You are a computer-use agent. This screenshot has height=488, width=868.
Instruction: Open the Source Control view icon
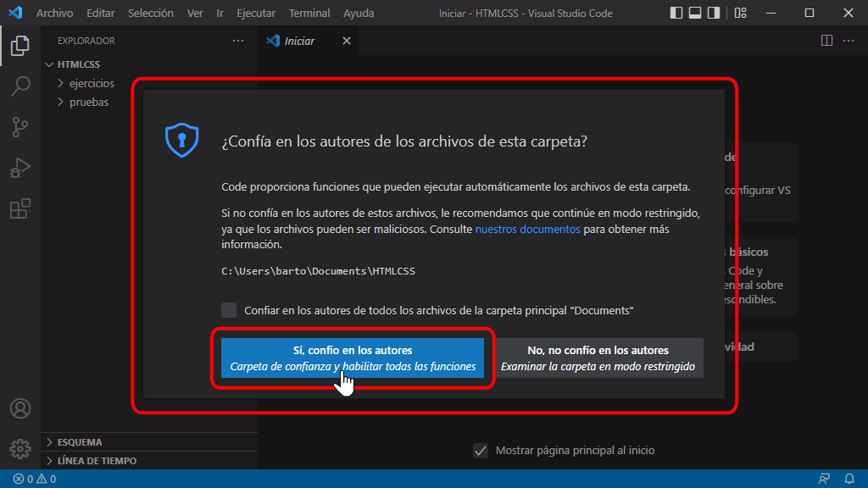coord(20,127)
